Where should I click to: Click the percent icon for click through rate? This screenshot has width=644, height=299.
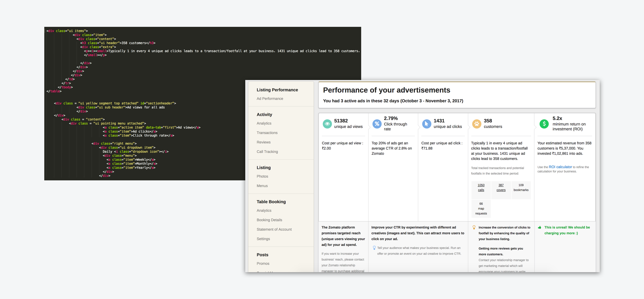(x=377, y=124)
